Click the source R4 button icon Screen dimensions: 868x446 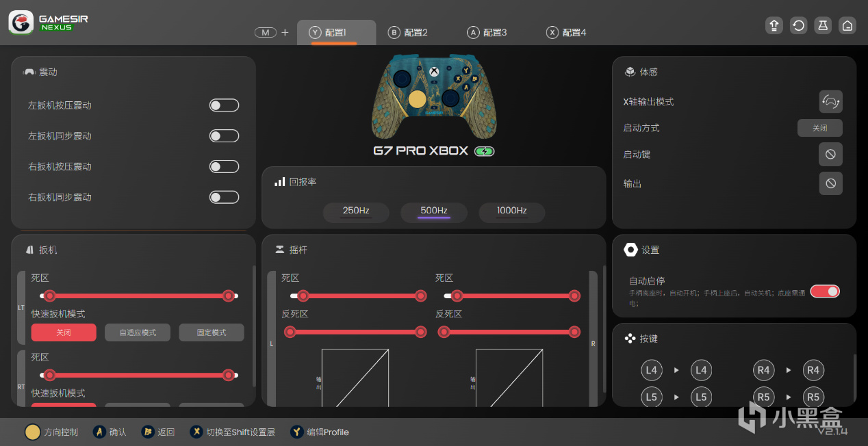pos(763,370)
